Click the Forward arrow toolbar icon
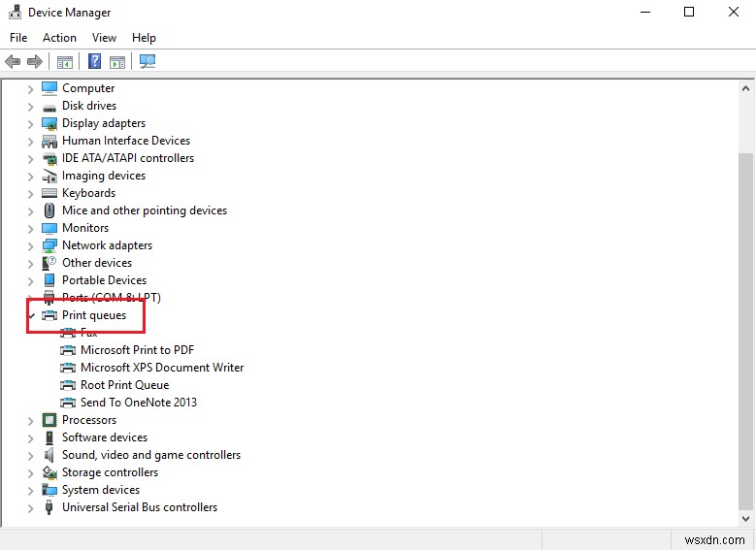 [x=35, y=62]
